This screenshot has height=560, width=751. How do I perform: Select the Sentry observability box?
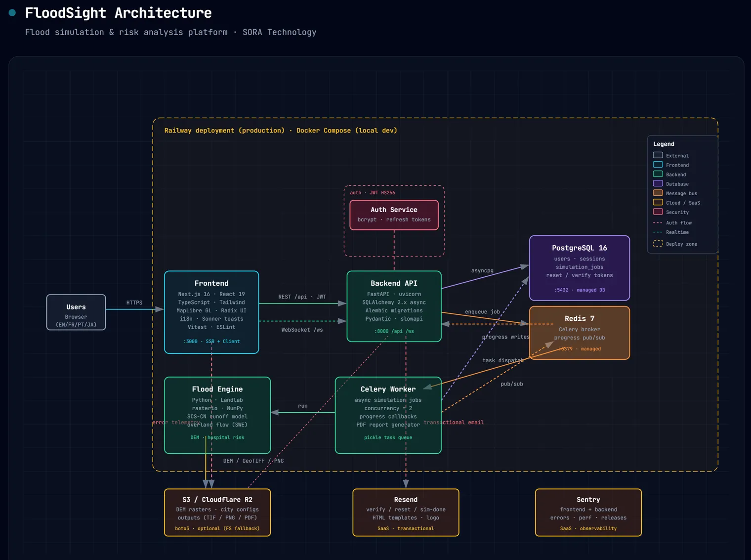click(x=588, y=513)
